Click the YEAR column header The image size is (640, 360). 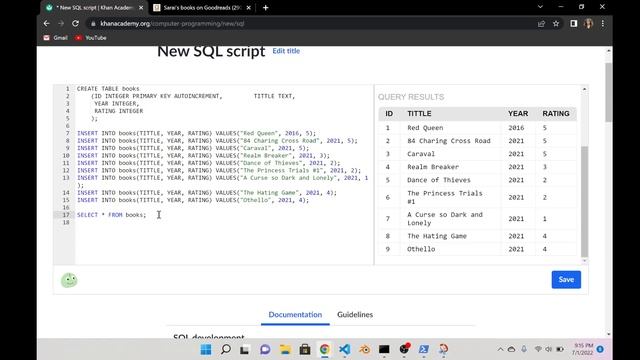[x=518, y=114]
